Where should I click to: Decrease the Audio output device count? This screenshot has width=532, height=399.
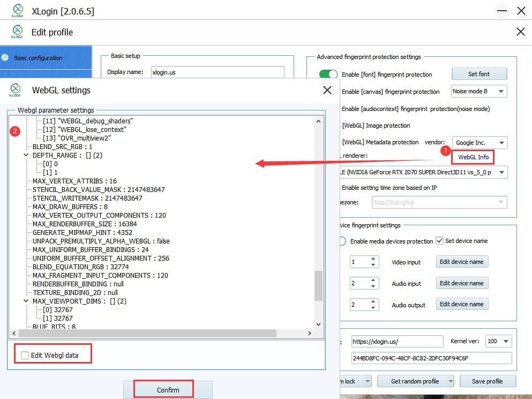[373, 307]
